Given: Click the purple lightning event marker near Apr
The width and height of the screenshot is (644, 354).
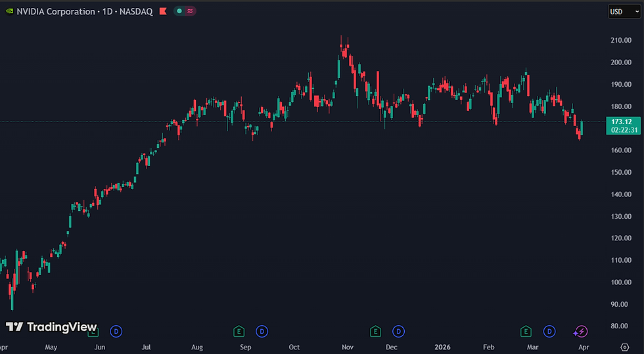Looking at the screenshot, I should coord(581,331).
